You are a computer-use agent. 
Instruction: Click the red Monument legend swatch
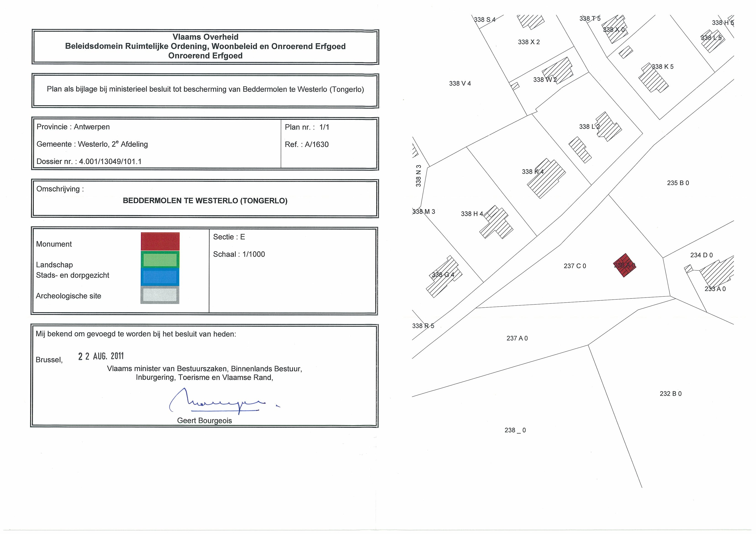coord(160,241)
